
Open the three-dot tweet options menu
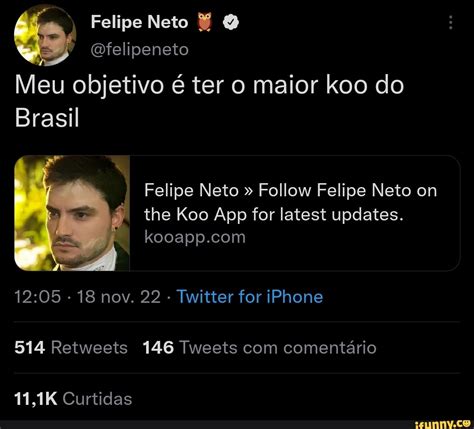(x=451, y=23)
